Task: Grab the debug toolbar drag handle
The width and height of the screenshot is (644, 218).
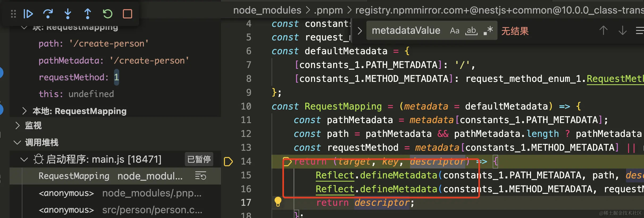Action: tap(13, 14)
